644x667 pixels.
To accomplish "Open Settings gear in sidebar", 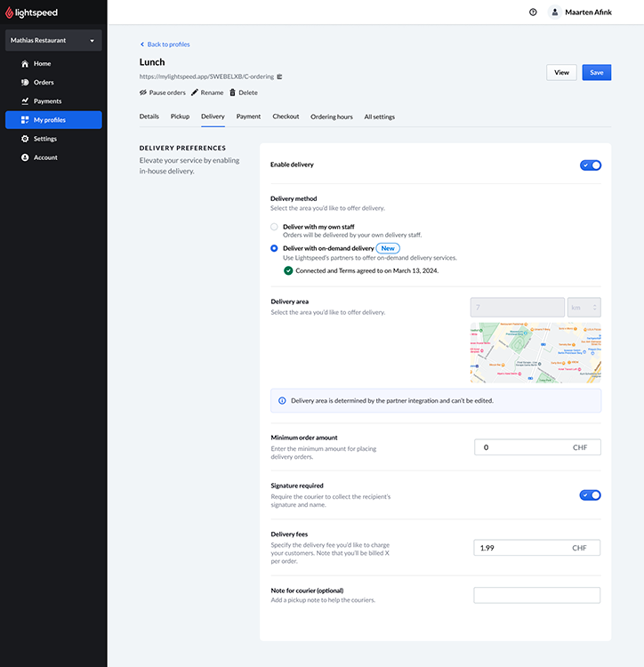I will click(x=25, y=139).
